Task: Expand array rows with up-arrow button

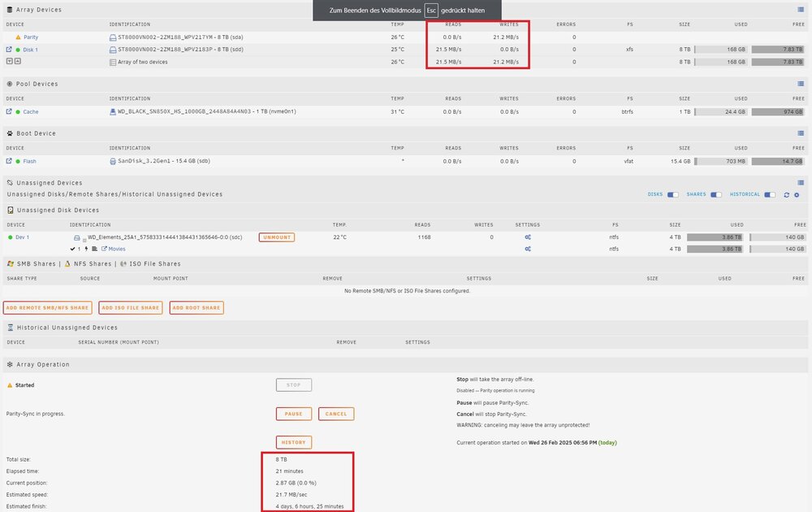Action: [x=18, y=61]
